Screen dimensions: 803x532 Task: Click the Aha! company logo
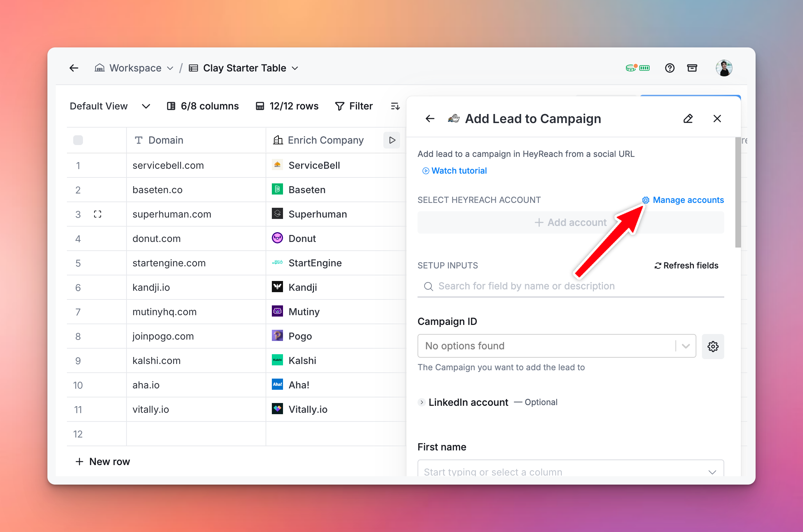pos(277,385)
